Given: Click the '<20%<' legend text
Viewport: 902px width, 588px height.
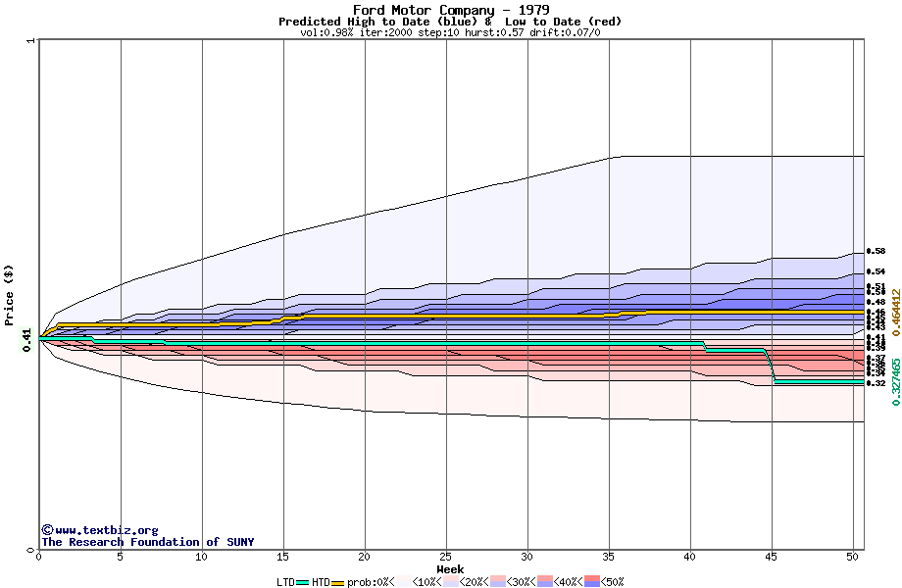Looking at the screenshot, I should (474, 582).
